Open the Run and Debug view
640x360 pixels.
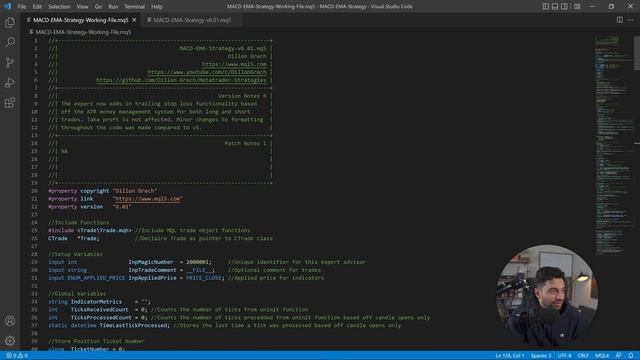[x=10, y=82]
